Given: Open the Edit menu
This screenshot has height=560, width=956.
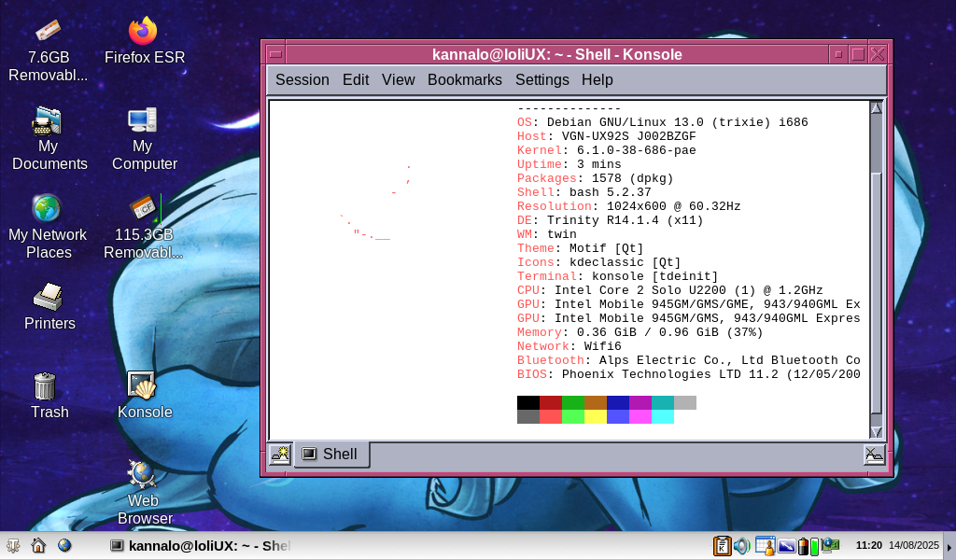Looking at the screenshot, I should [x=356, y=80].
